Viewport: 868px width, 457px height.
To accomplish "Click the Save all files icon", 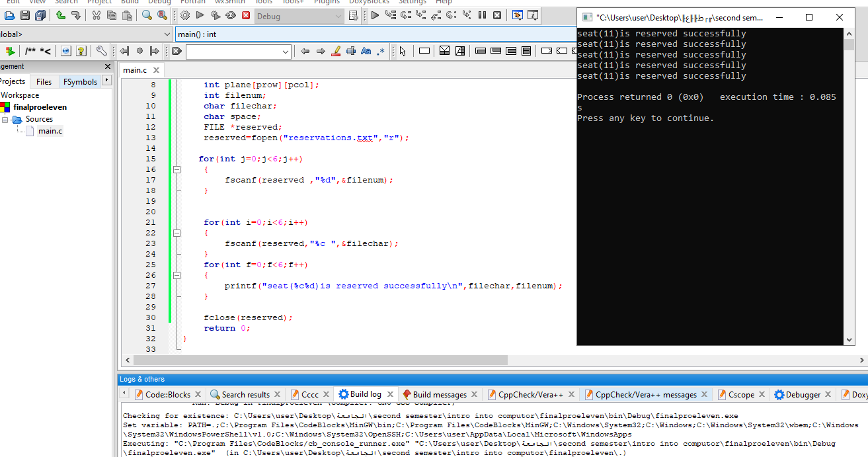I will (x=40, y=15).
